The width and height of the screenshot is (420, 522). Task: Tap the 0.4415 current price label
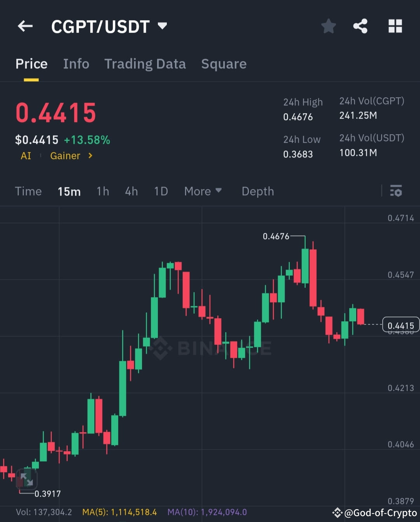pyautogui.click(x=401, y=325)
